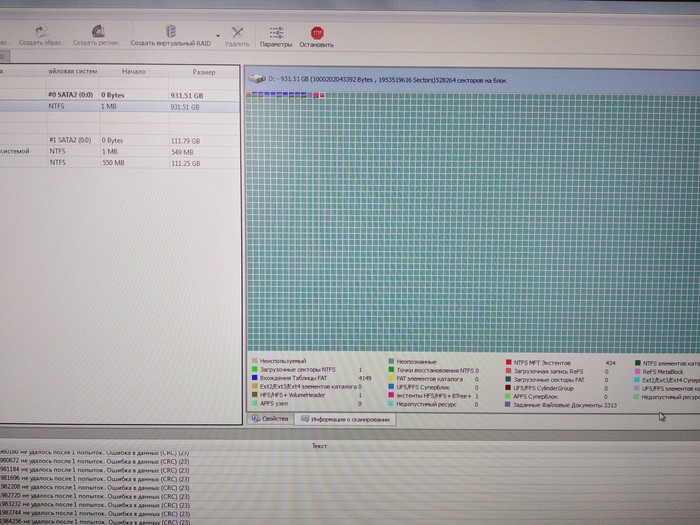The image size is (700, 525).
Task: Click the Загрузочные секторы NTFS green swatch
Action: (x=255, y=371)
